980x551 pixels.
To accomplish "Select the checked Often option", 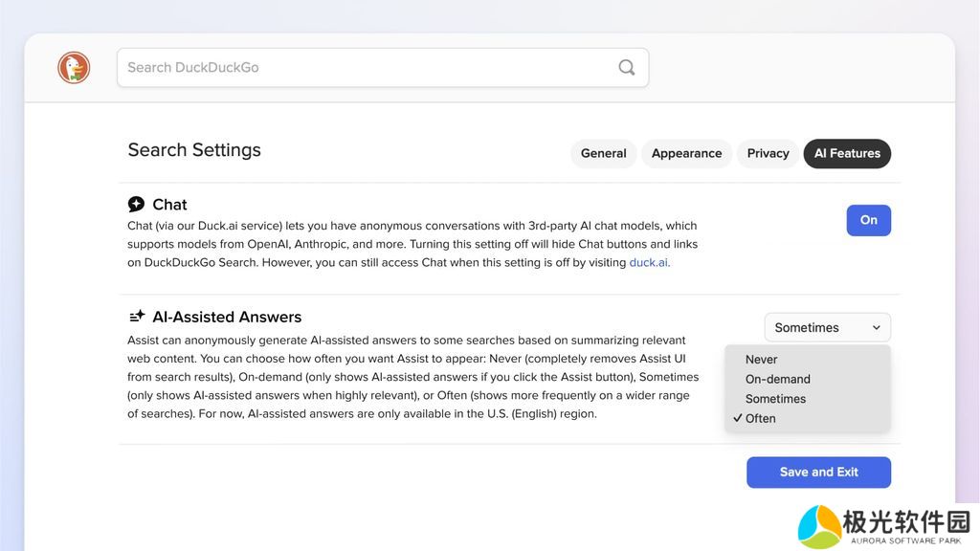I will (761, 418).
